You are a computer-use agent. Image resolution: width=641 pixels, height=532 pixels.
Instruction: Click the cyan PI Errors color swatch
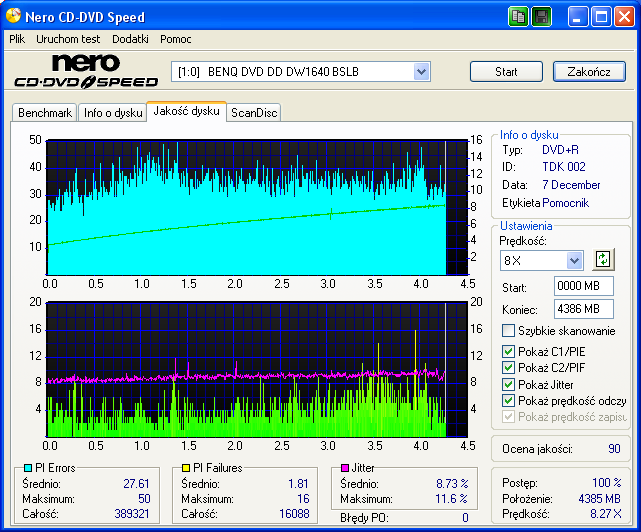click(28, 468)
